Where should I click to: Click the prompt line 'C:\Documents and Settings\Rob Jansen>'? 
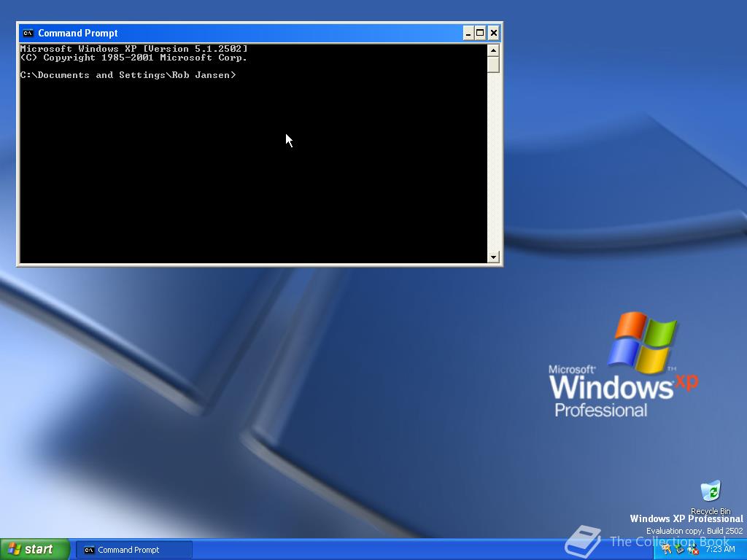point(128,75)
